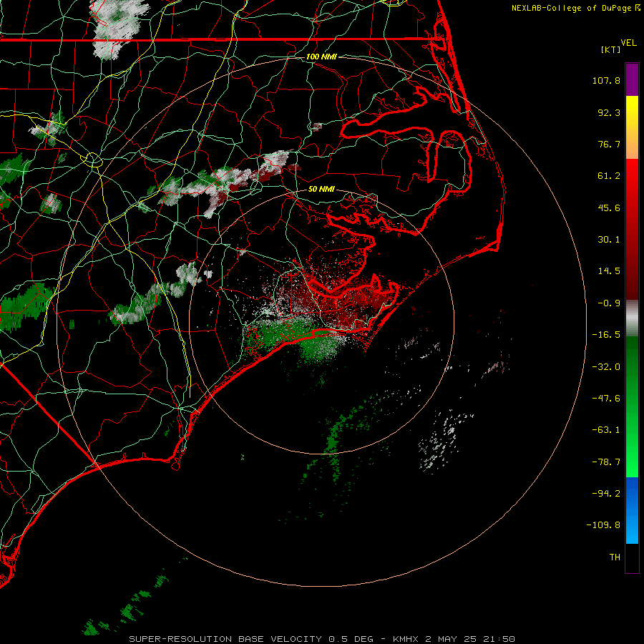Pick the gray near-zero segment of the color bar
Image resolution: width=644 pixels, height=644 pixels.
(632, 318)
